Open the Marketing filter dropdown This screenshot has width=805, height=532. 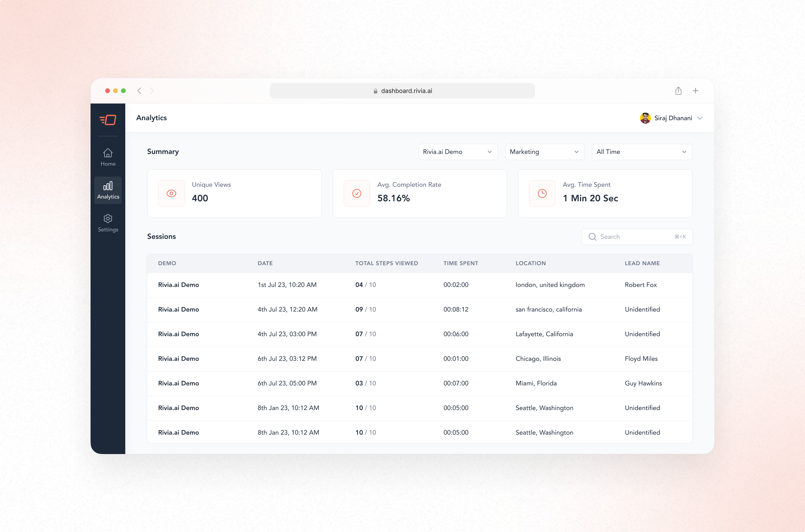pyautogui.click(x=544, y=152)
